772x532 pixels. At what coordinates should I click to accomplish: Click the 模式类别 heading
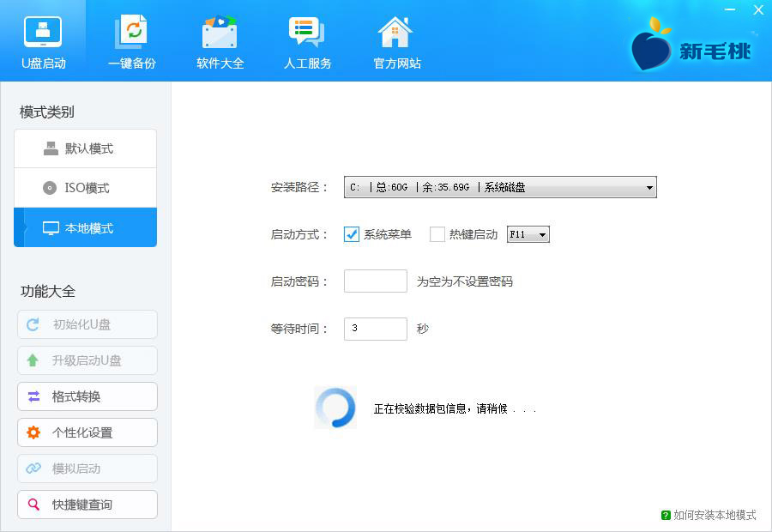pyautogui.click(x=47, y=112)
